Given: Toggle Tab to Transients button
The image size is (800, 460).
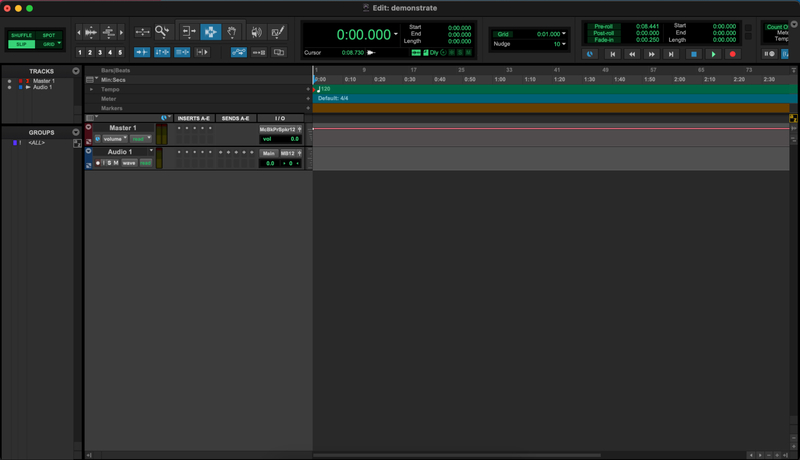Looking at the screenshot, I should 142,52.
